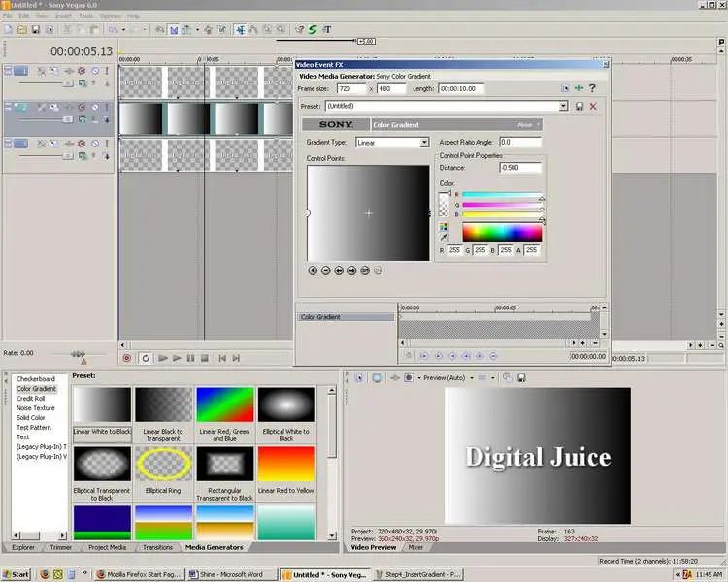
Task: Solo the first video track
Action: coord(107,71)
